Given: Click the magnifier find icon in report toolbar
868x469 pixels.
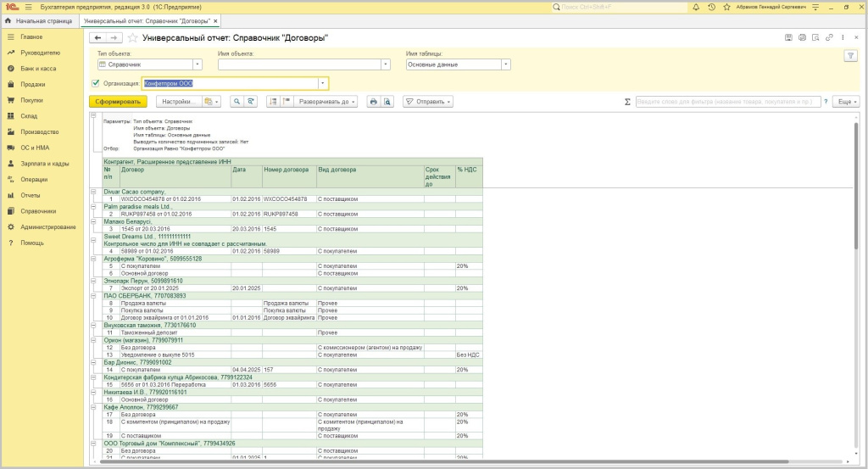Looking at the screenshot, I should (x=237, y=102).
